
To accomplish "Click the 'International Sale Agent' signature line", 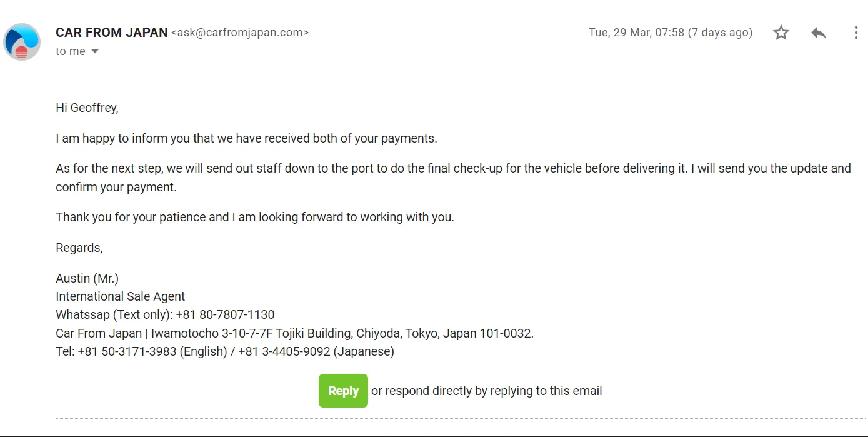I will tap(121, 296).
